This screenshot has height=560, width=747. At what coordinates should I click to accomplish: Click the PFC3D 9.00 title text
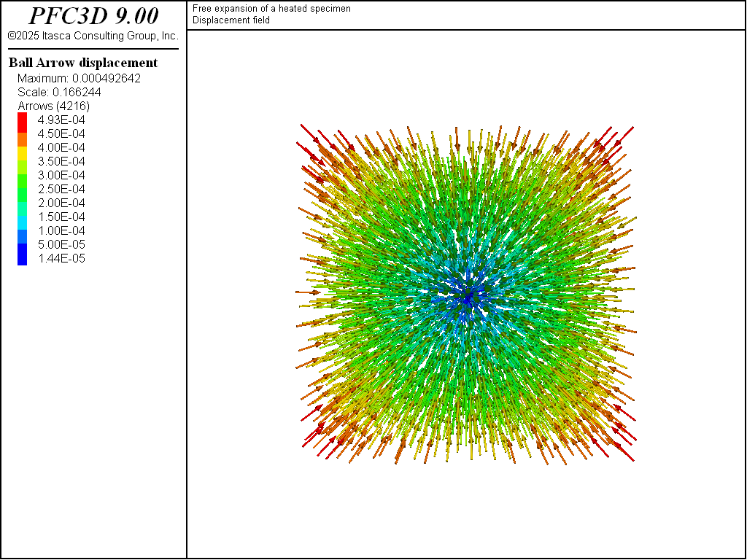coord(93,16)
